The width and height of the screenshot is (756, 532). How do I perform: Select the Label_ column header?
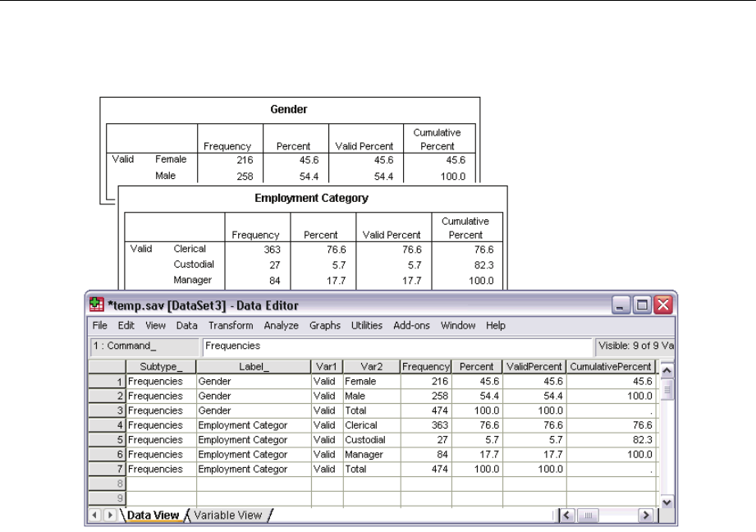(254, 366)
